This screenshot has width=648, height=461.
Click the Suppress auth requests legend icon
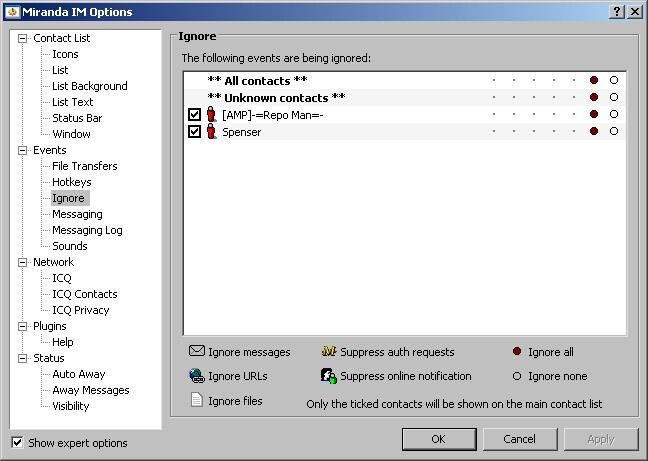(x=329, y=351)
